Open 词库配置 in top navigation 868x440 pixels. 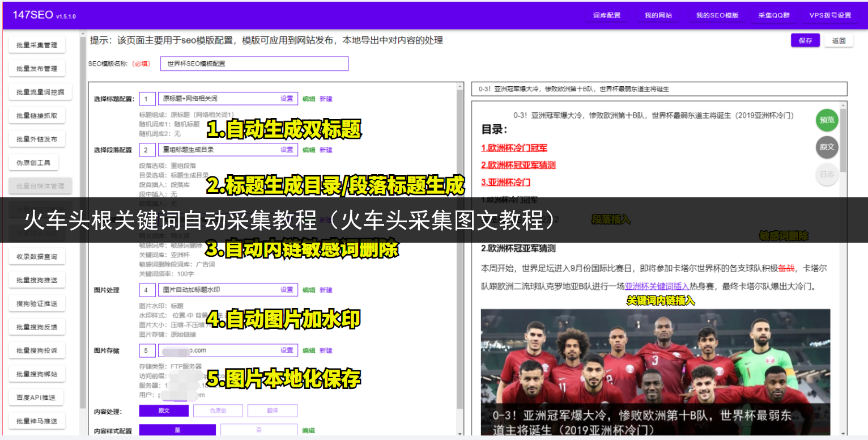coord(606,15)
